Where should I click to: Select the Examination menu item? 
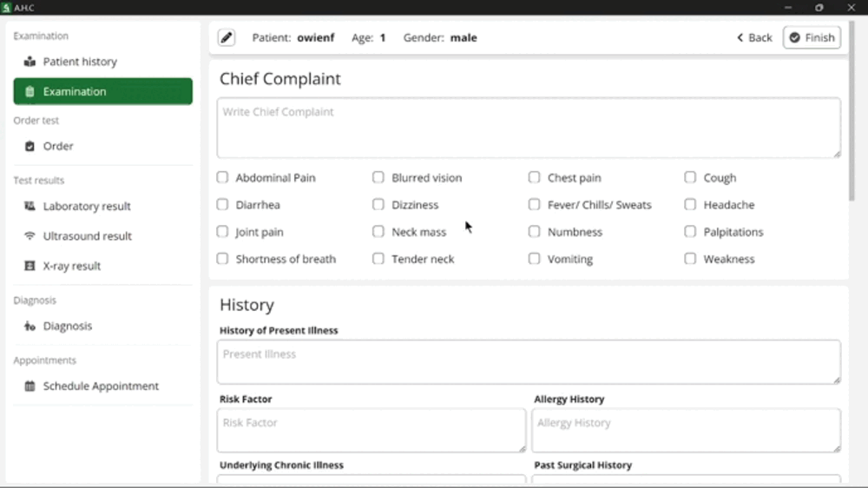102,91
